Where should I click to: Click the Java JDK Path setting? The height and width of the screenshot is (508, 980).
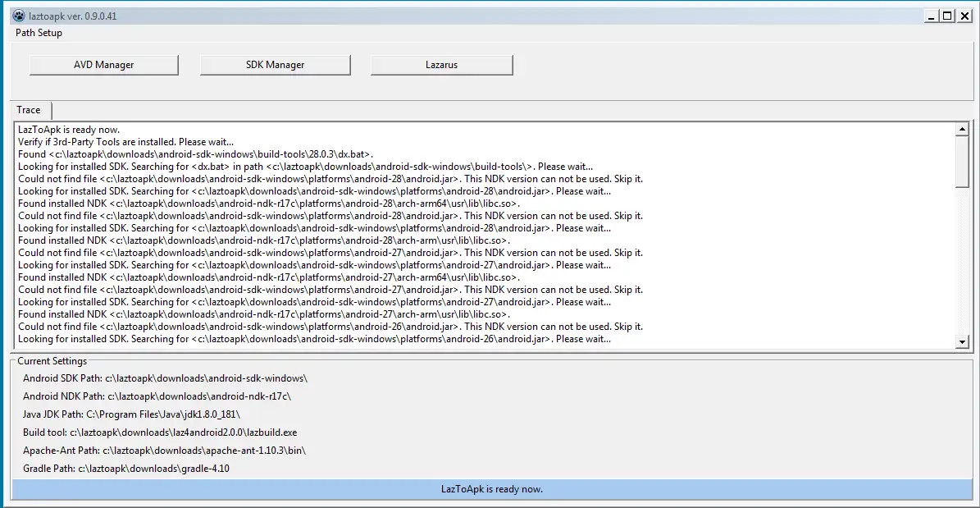(131, 414)
